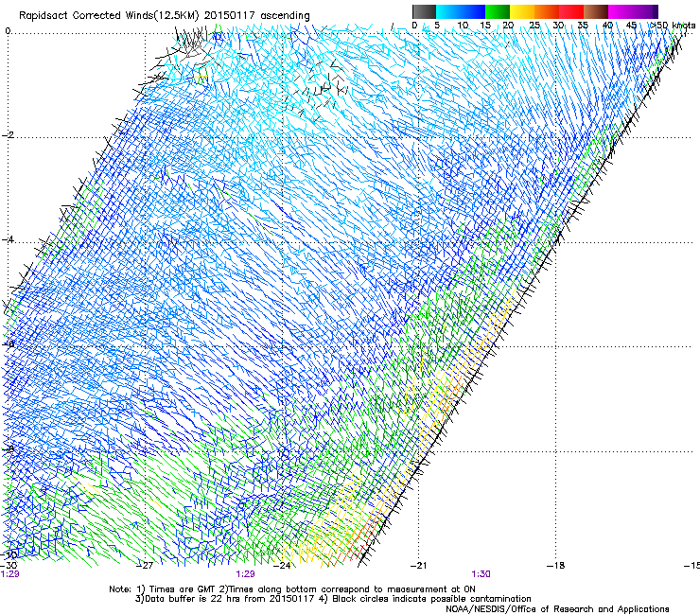Image resolution: width=700 pixels, height=615 pixels.
Task: Click the '25' legend value label
Action: (534, 25)
